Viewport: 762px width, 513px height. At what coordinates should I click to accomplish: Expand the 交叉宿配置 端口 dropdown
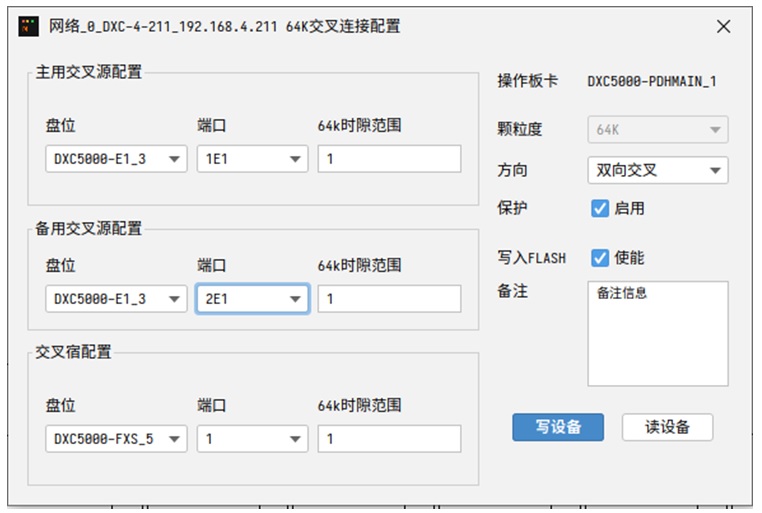point(252,439)
